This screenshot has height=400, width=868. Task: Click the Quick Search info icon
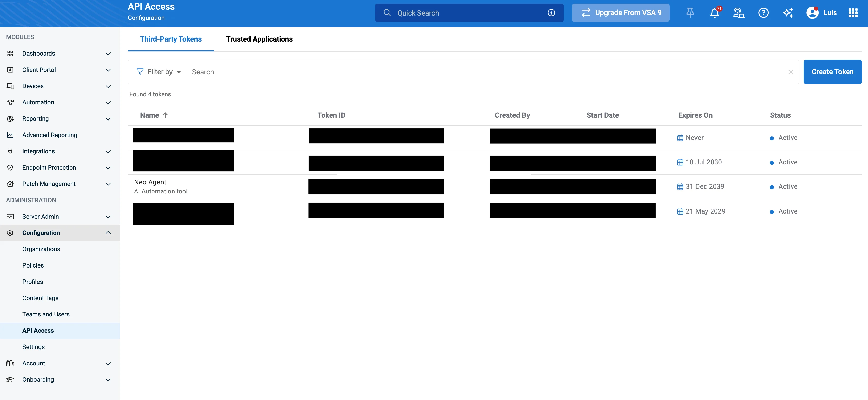[x=551, y=13]
